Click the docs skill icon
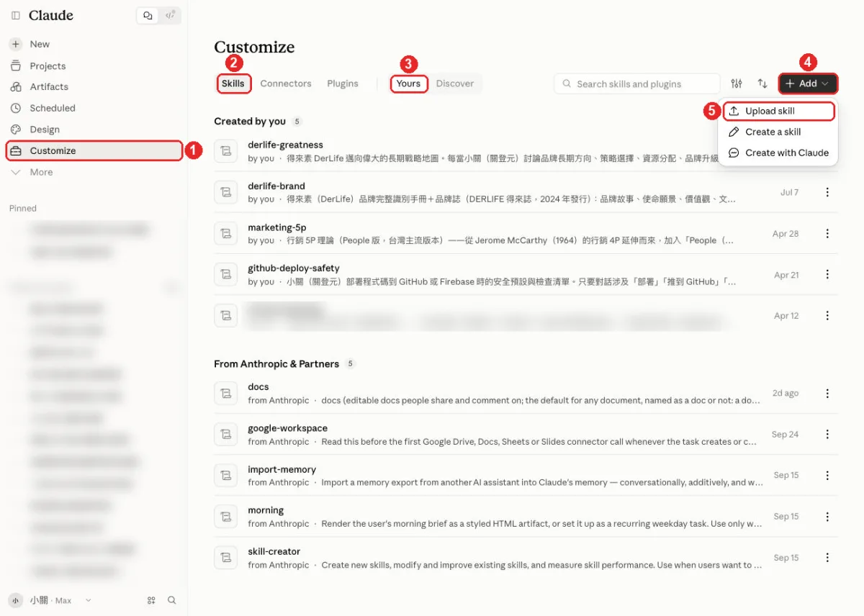The height and width of the screenshot is (616, 864). coord(226,393)
